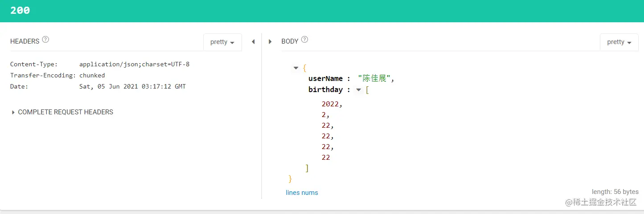The image size is (644, 214).
Task: Click the userName key
Action: click(326, 79)
